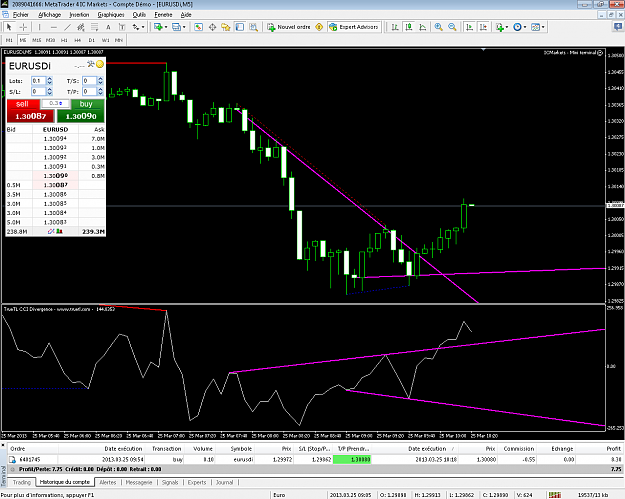Switch chart to candlesticks
Viewport: 625px width, 499px height.
409,27
